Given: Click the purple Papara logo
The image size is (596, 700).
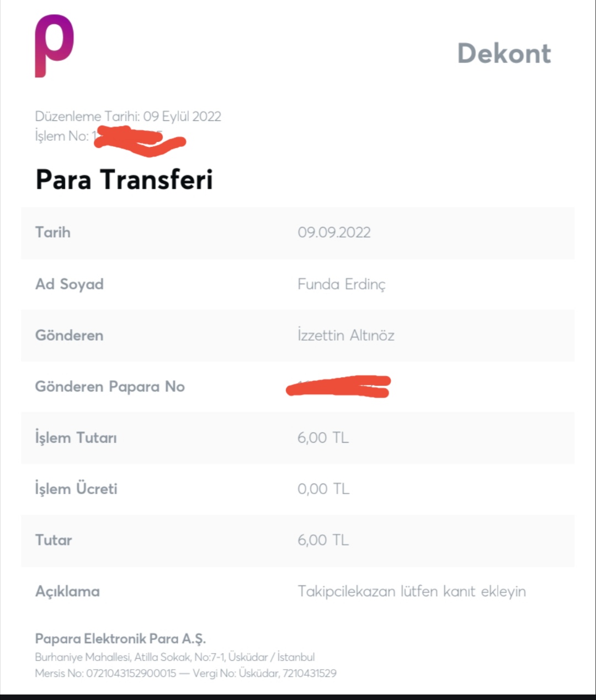Looking at the screenshot, I should [54, 46].
